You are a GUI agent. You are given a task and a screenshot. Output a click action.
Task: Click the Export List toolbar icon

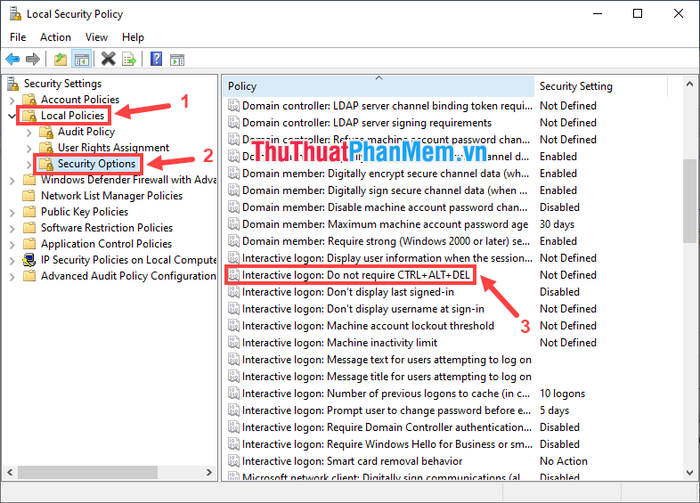pos(130,59)
